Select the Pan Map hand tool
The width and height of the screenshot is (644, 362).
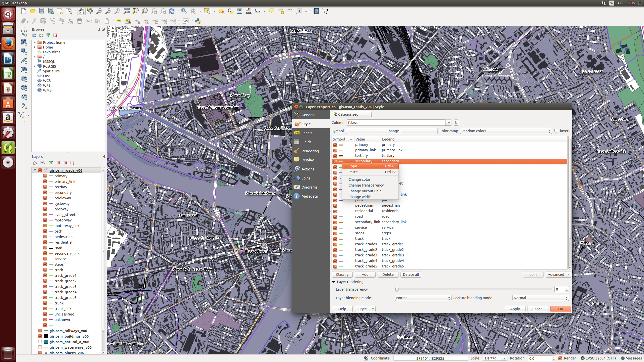click(81, 11)
